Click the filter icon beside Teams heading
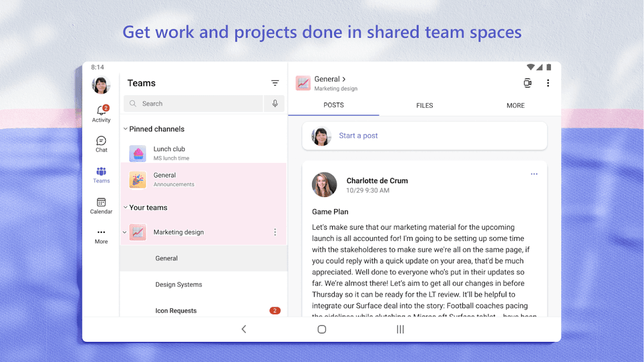Screen dimensions: 644x362 pos(275,83)
